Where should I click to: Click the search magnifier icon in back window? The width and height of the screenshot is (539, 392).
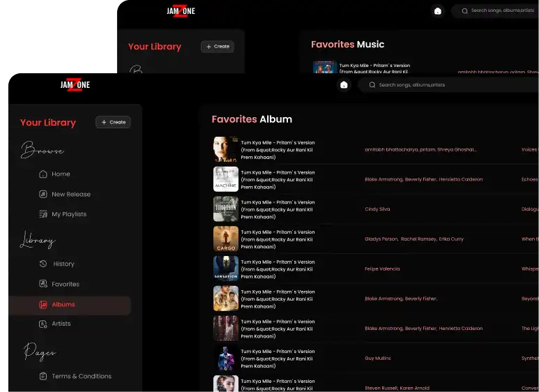465,11
